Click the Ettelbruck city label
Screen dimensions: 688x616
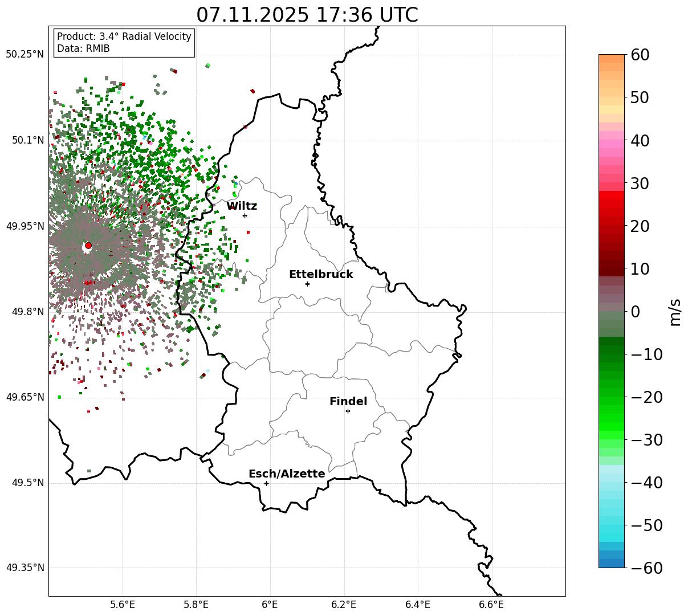pyautogui.click(x=321, y=275)
